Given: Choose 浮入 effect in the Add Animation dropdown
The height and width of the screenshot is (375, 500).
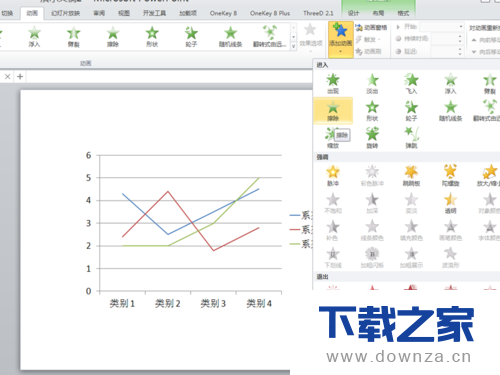Looking at the screenshot, I should coord(451,84).
